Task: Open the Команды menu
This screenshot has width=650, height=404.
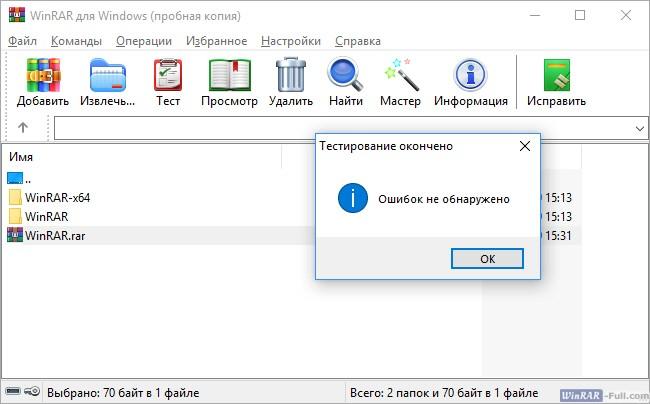Action: (x=76, y=41)
